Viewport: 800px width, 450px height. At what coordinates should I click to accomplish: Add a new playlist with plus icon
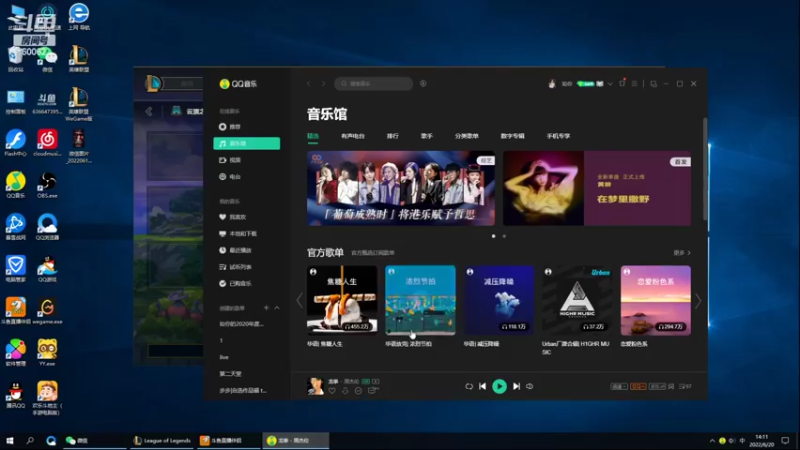click(266, 308)
